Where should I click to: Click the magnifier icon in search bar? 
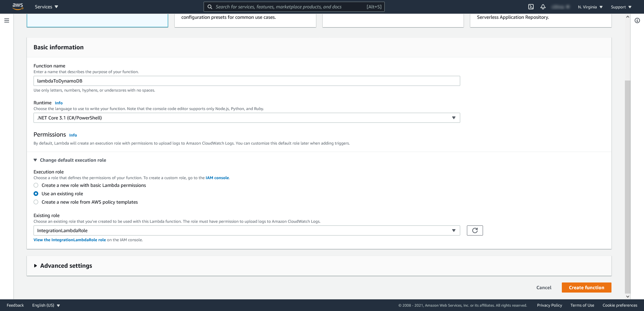pos(210,7)
